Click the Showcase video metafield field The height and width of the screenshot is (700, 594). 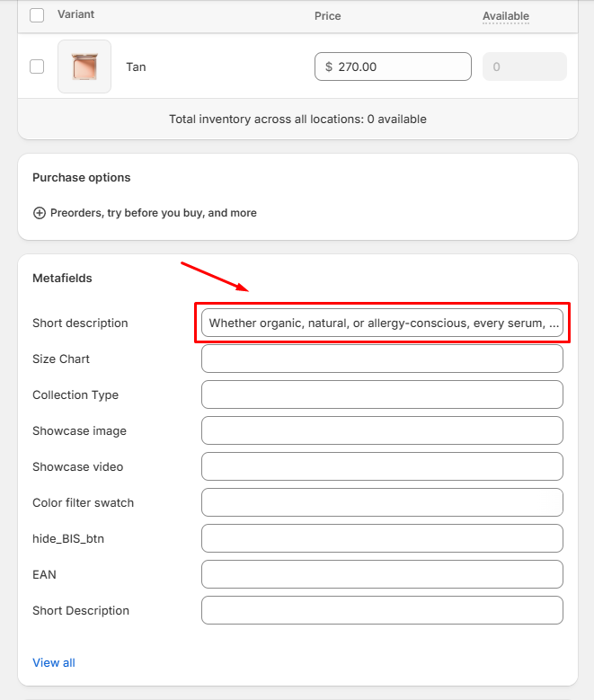tap(382, 466)
